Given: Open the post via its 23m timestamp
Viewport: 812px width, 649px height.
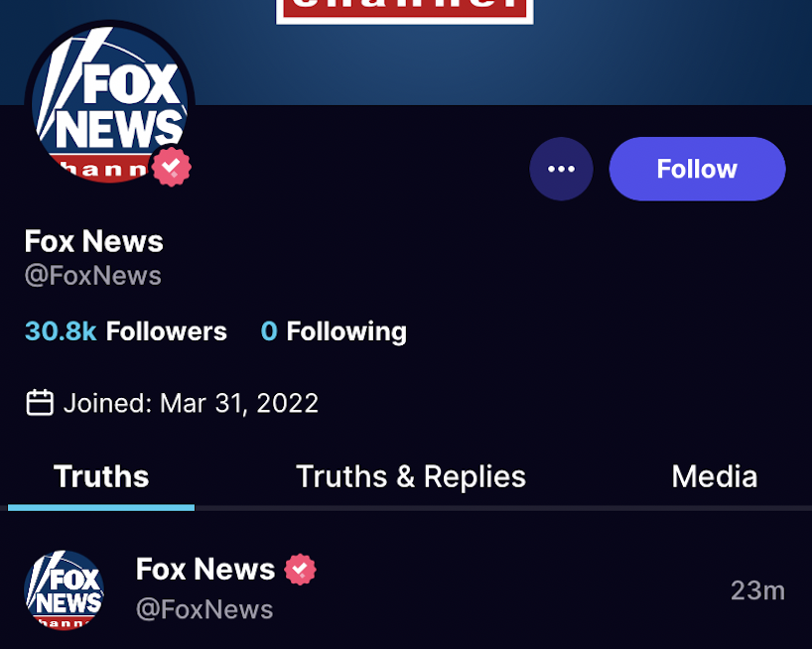Looking at the screenshot, I should 757,589.
